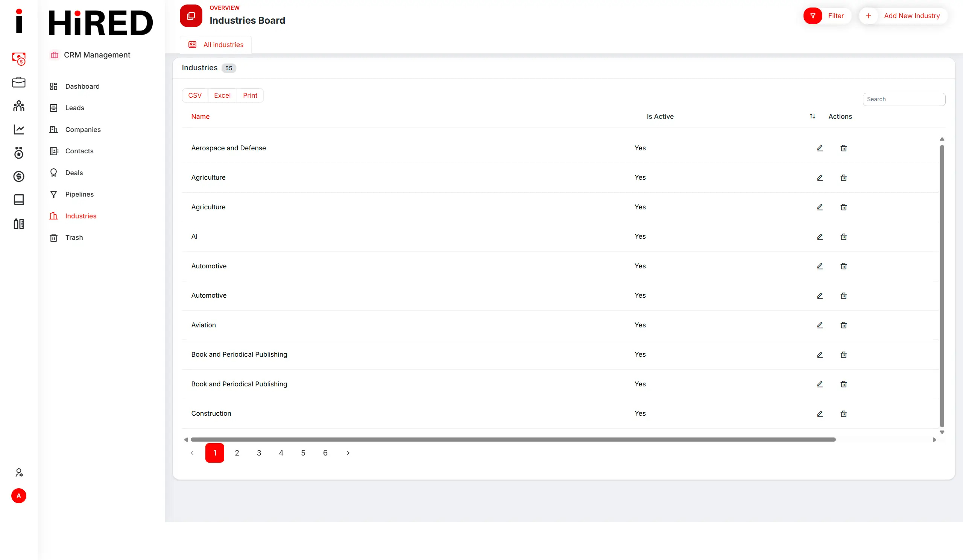Go to page 2

click(237, 453)
